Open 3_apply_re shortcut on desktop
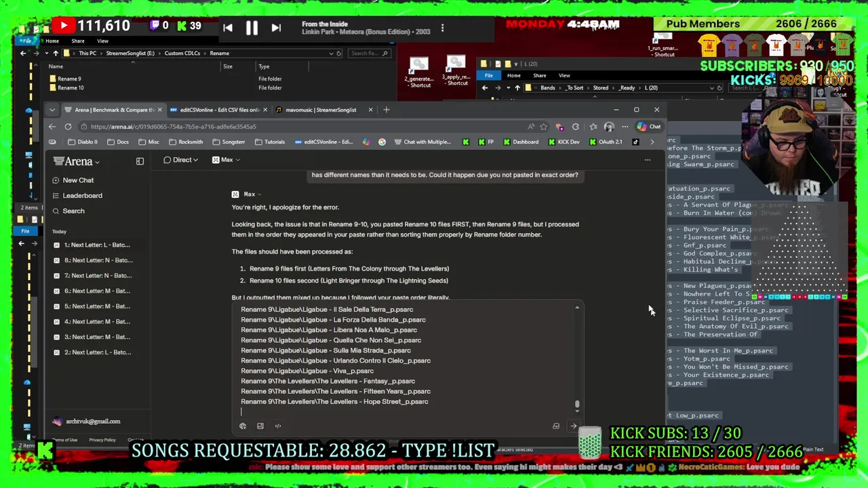The image size is (868, 488). point(456,70)
